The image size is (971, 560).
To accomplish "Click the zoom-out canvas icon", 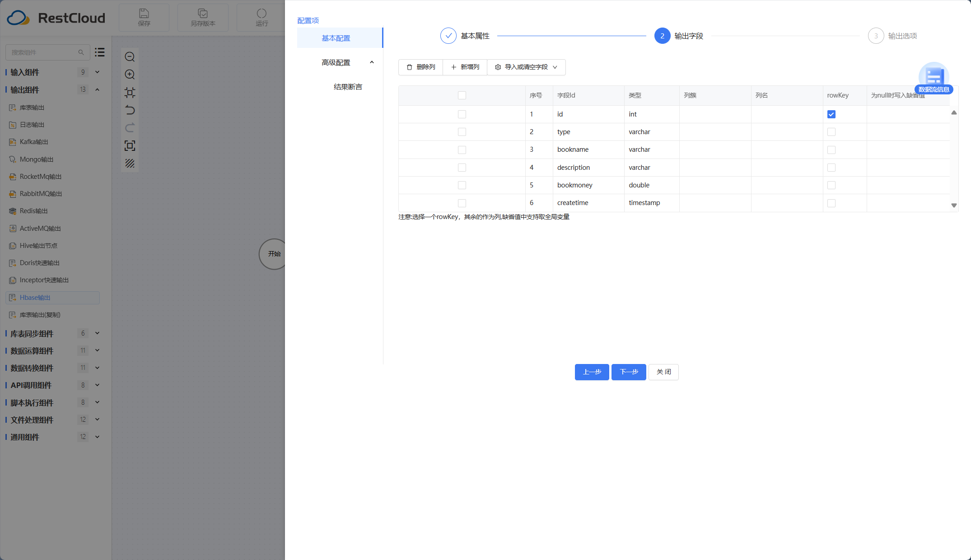I will 130,57.
